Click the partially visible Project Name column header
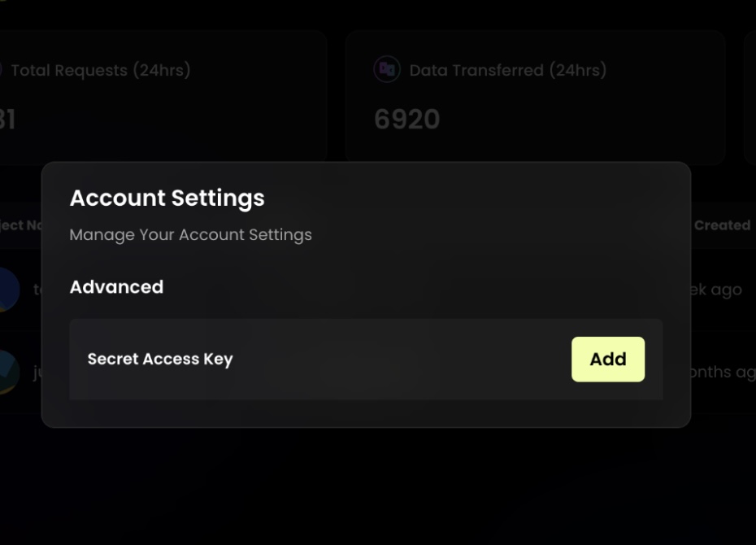756x545 pixels. coord(21,225)
